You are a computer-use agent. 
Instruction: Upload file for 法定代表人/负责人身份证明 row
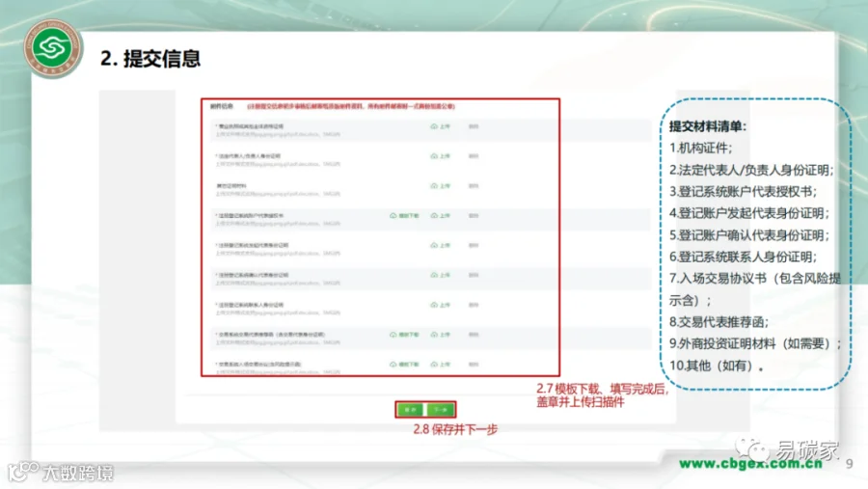tap(441, 156)
